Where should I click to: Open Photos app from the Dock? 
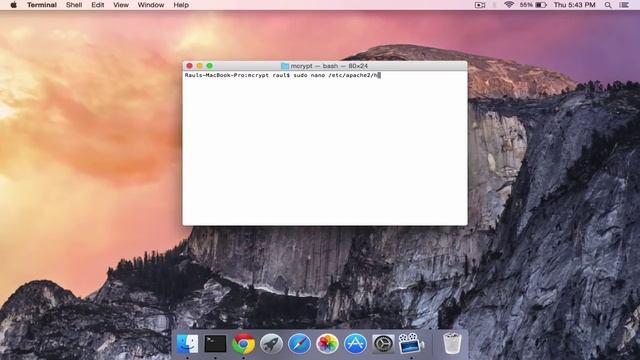click(327, 344)
